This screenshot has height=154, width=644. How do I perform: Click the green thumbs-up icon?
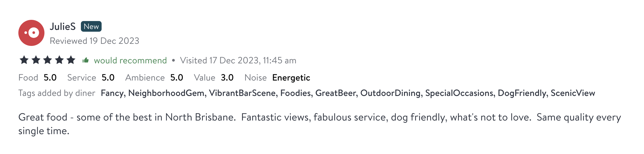pos(86,60)
